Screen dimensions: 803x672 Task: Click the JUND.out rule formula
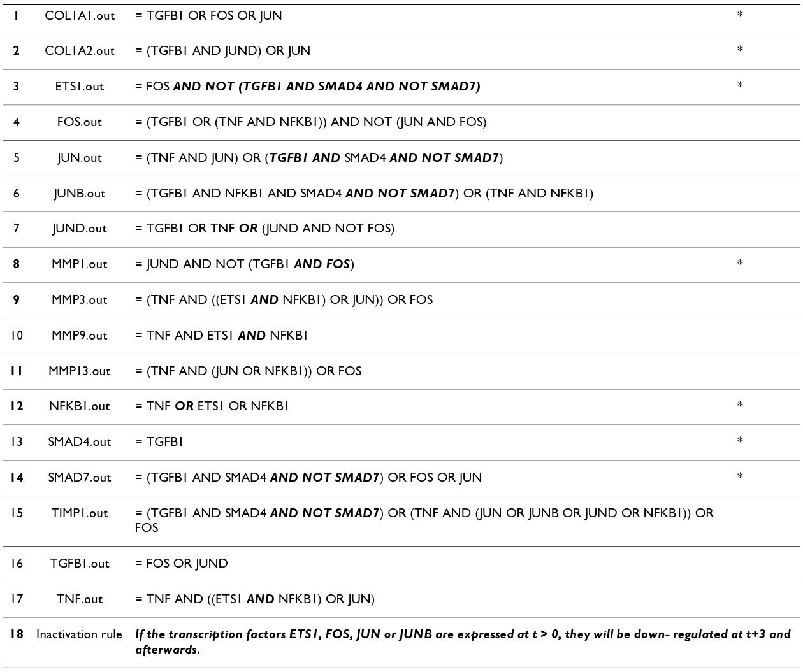[x=264, y=229]
